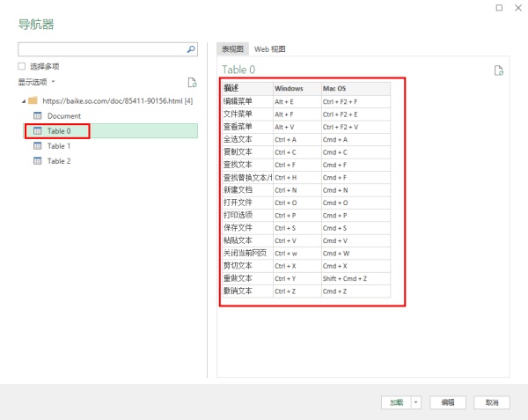The image size is (528, 420).
Task: Click the Ctrl + N cell
Action: click(297, 190)
